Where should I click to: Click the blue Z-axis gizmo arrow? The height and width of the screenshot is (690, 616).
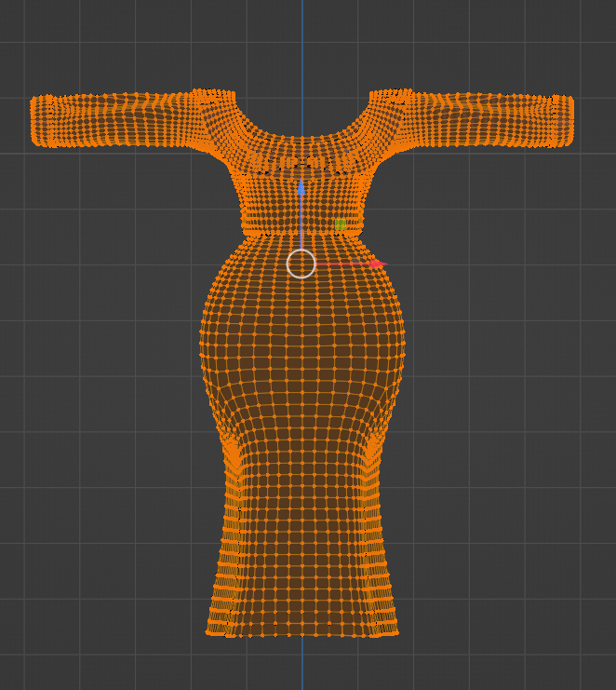301,187
